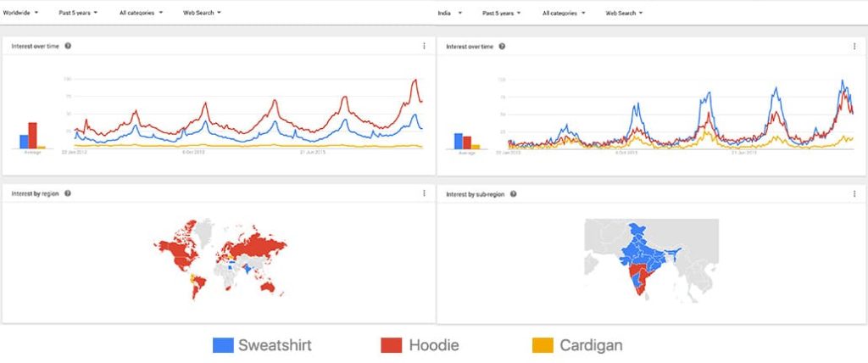Viewport: 868px width, 363px height.
Task: Expand the Worldwide location dropdown
Action: [24, 14]
